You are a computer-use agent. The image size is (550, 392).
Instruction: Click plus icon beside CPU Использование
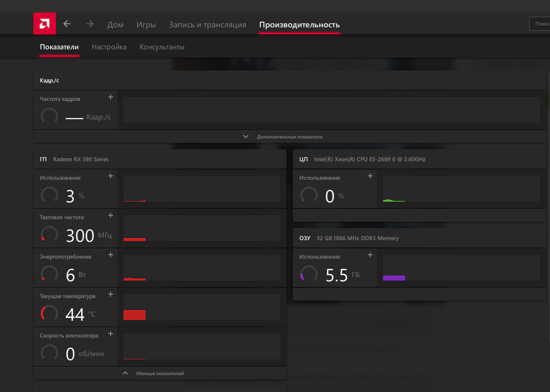(x=370, y=176)
